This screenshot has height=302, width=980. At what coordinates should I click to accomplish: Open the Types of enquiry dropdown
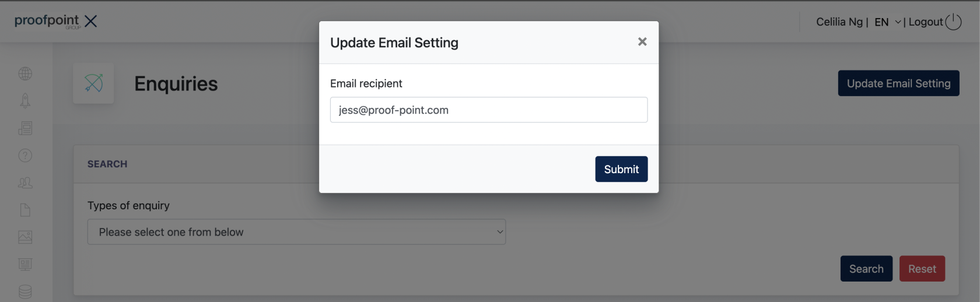[296, 232]
